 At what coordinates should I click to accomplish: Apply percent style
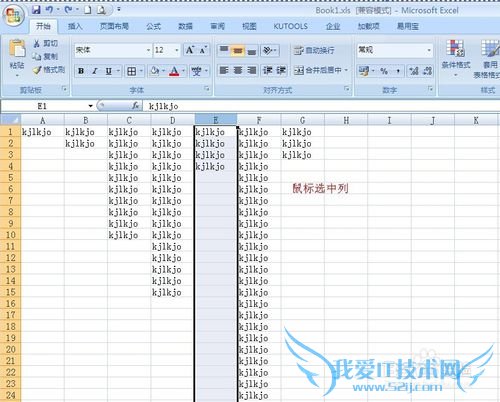pos(384,71)
